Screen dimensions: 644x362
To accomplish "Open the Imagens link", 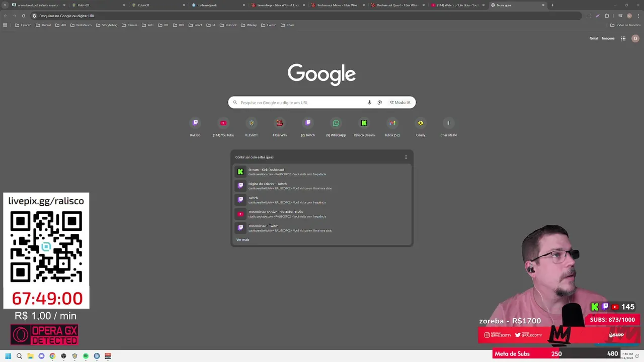I will [608, 38].
